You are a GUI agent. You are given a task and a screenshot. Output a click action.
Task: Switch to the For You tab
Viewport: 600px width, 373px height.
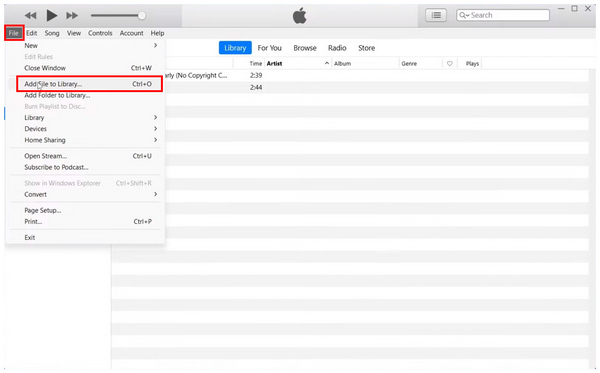pos(269,48)
